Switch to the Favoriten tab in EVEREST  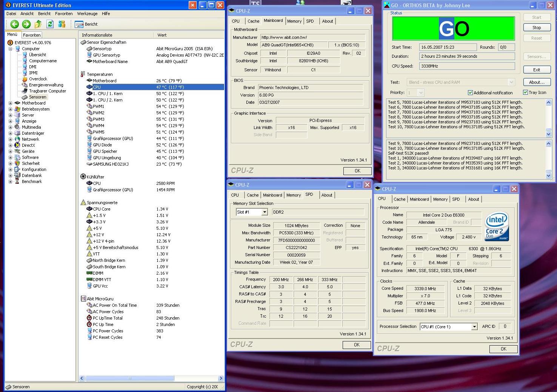(32, 35)
